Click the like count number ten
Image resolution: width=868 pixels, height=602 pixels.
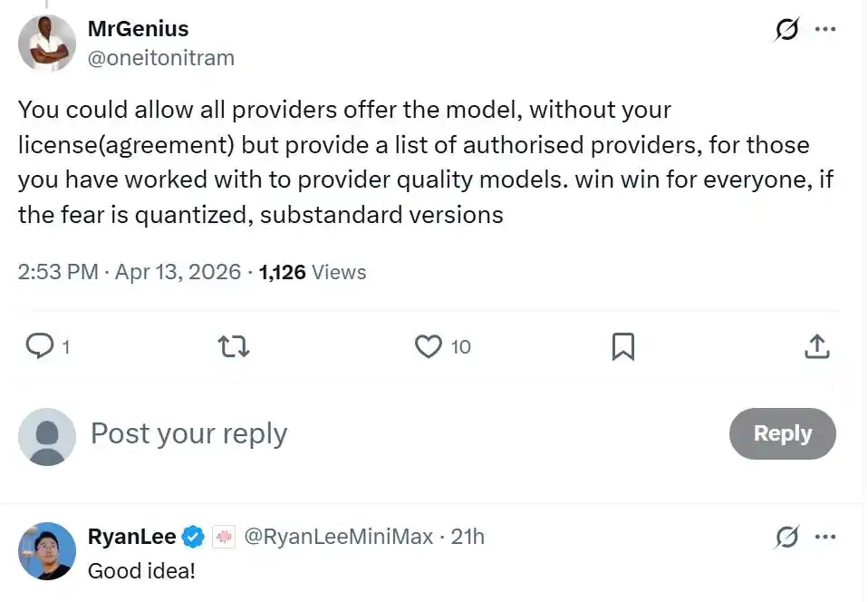pyautogui.click(x=458, y=347)
